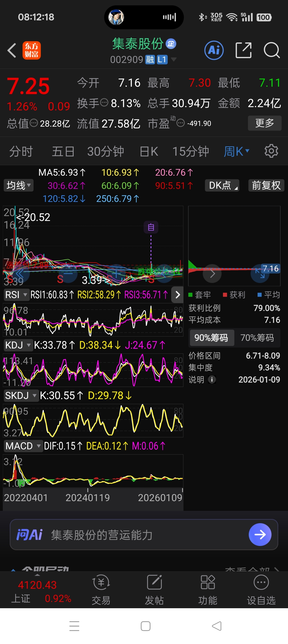The height and width of the screenshot is (644, 288).
Task: Tap the 集中度 9.34% value
Action: pos(269,368)
